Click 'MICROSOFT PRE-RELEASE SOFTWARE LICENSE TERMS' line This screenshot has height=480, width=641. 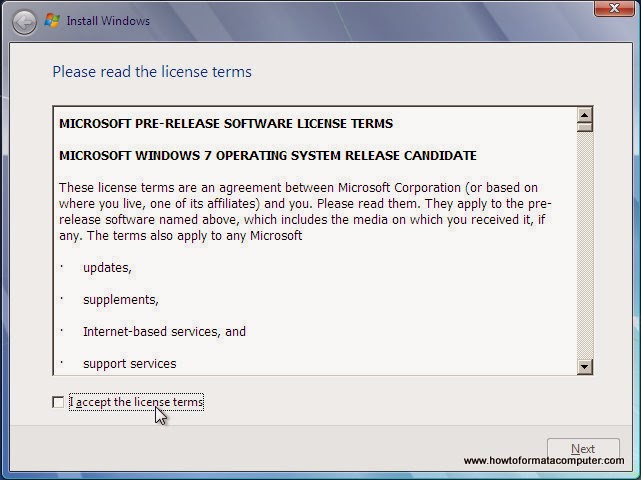click(226, 123)
